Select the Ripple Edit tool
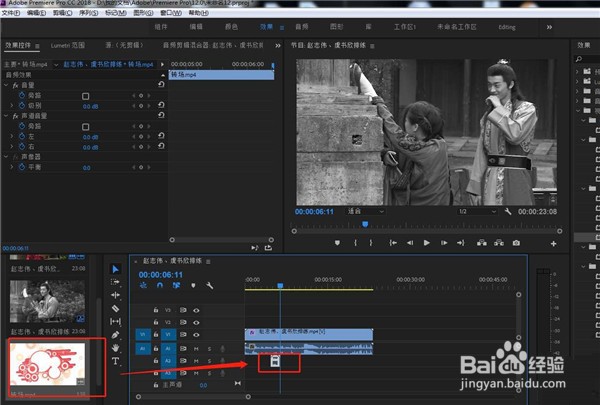 (x=115, y=295)
